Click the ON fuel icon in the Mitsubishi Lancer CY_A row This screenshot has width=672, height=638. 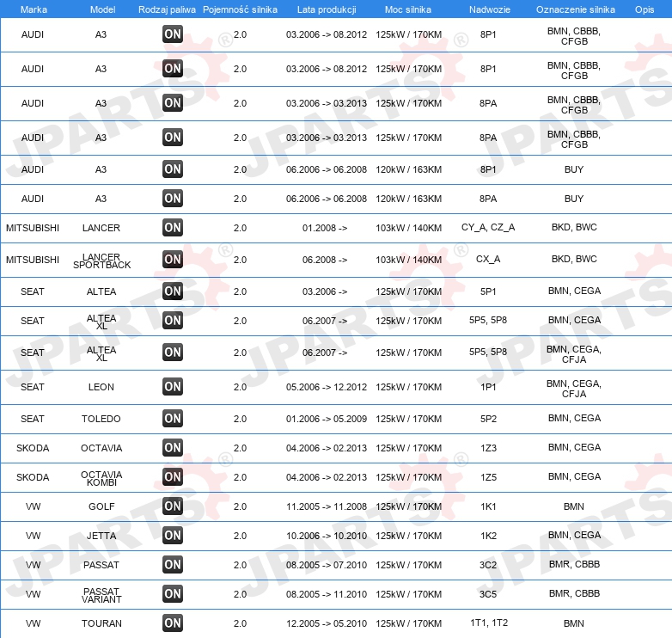pos(173,228)
